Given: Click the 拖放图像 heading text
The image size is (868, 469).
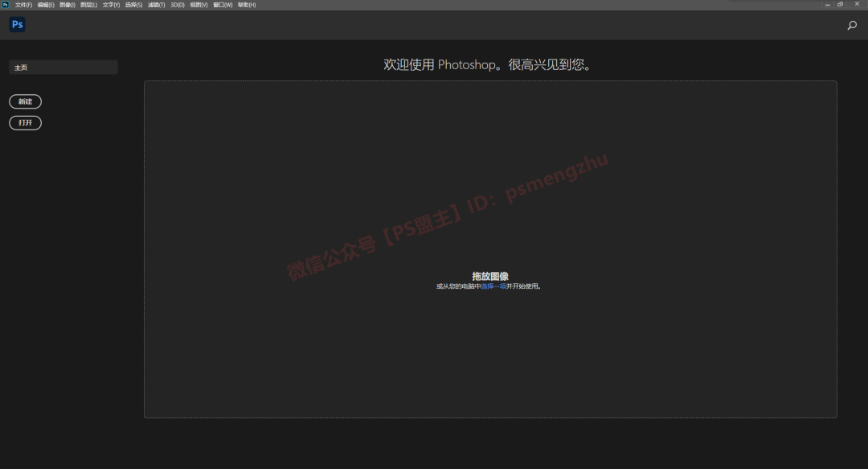Looking at the screenshot, I should (x=490, y=276).
